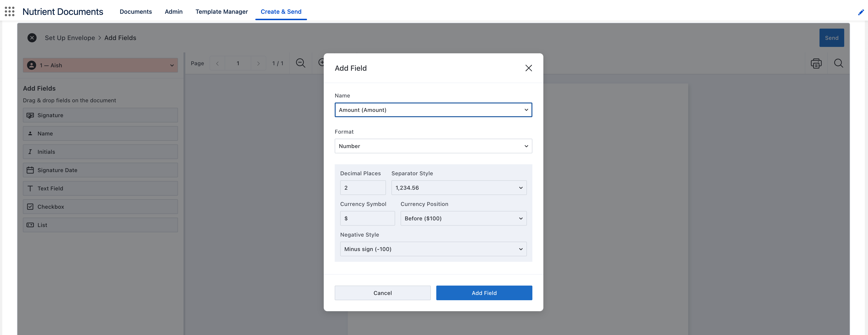This screenshot has width=868, height=335.
Task: Zoom out using the minus magnifier icon
Action: 300,63
